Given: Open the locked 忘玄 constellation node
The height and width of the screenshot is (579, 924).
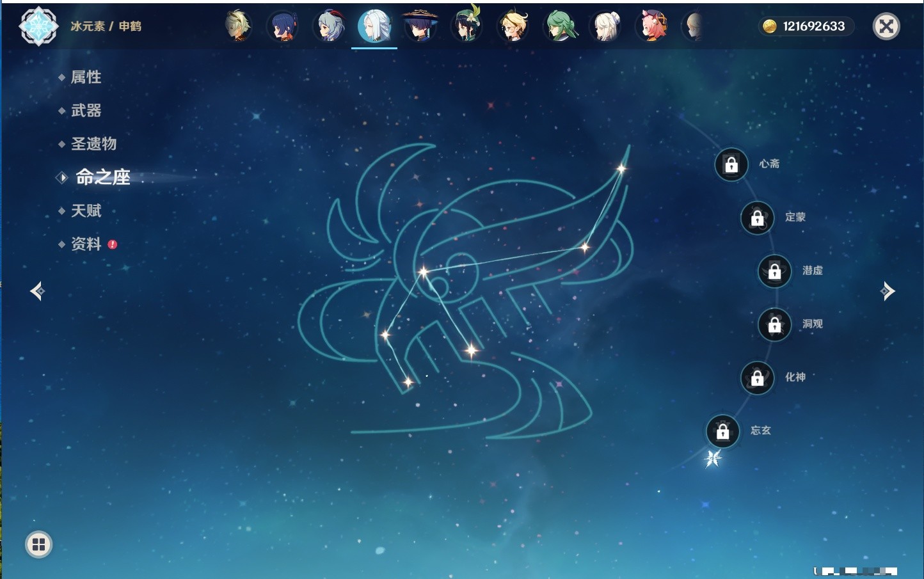Looking at the screenshot, I should (x=722, y=431).
